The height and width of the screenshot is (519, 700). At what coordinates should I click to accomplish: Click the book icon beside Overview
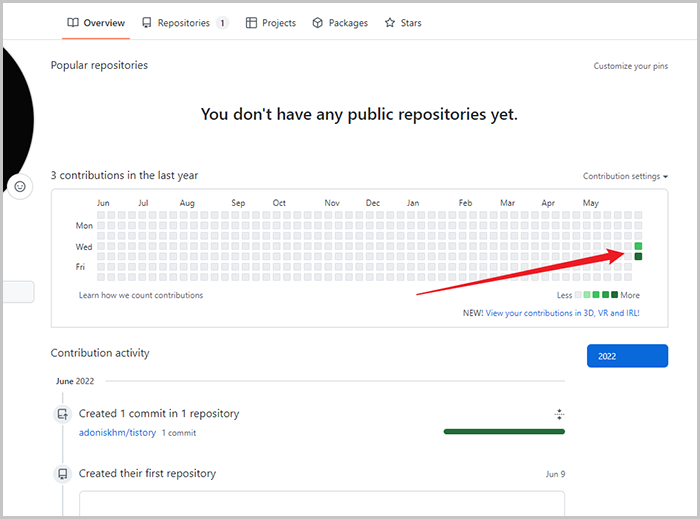coord(73,23)
